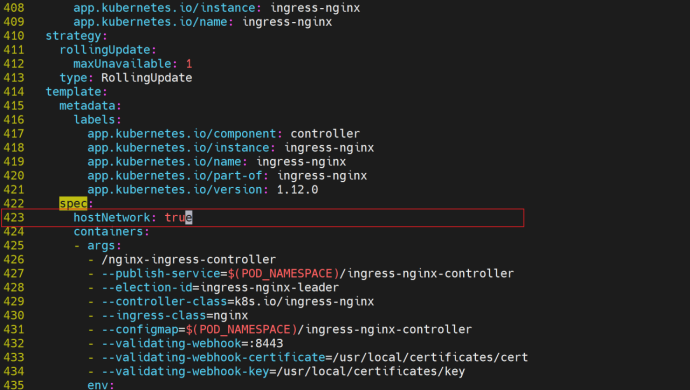Click app.kubernetes.io/instance key on line 408

tap(164, 8)
